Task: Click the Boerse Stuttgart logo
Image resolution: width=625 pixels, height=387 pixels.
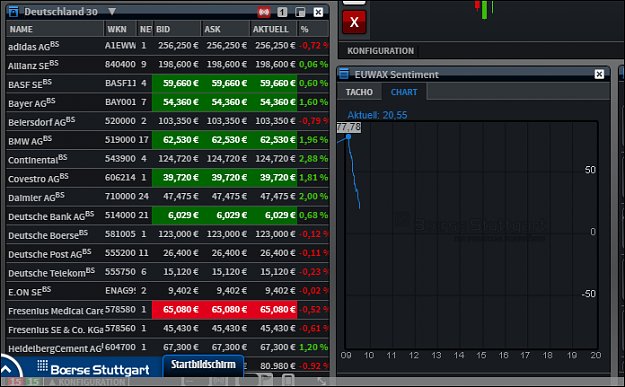Action: (x=93, y=367)
